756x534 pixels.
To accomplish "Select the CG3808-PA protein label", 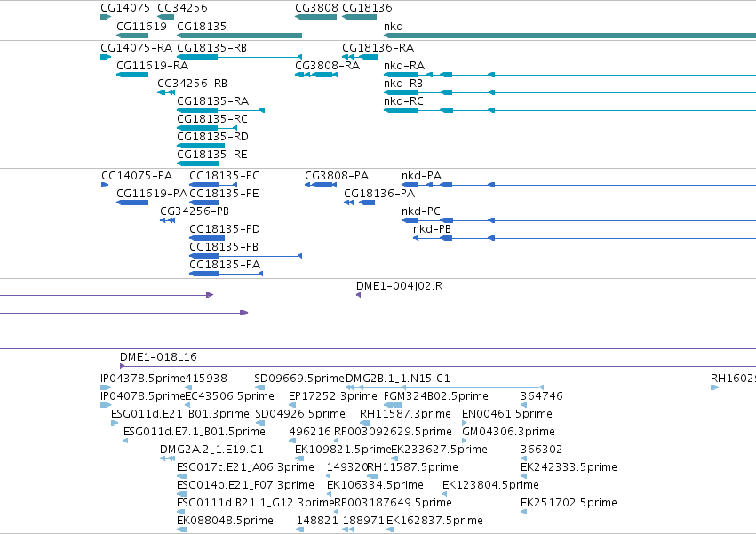I will [x=337, y=176].
